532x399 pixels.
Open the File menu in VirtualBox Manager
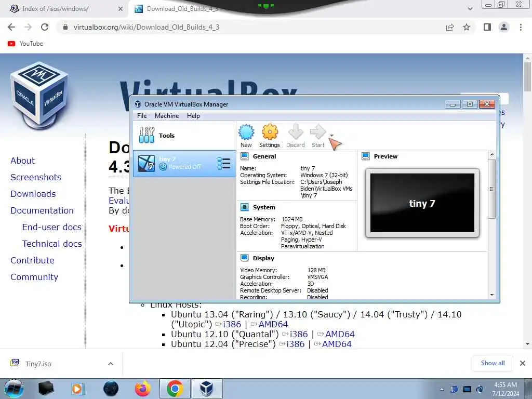(142, 116)
